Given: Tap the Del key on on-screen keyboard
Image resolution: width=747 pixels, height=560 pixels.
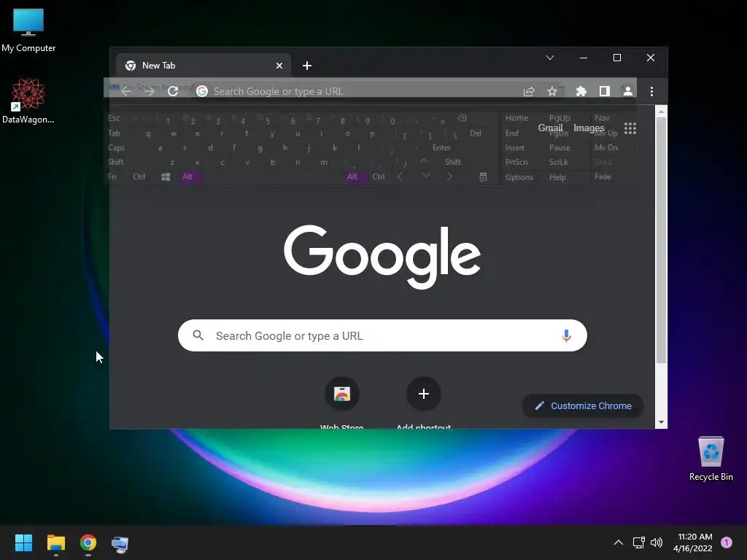Looking at the screenshot, I should pyautogui.click(x=476, y=133).
